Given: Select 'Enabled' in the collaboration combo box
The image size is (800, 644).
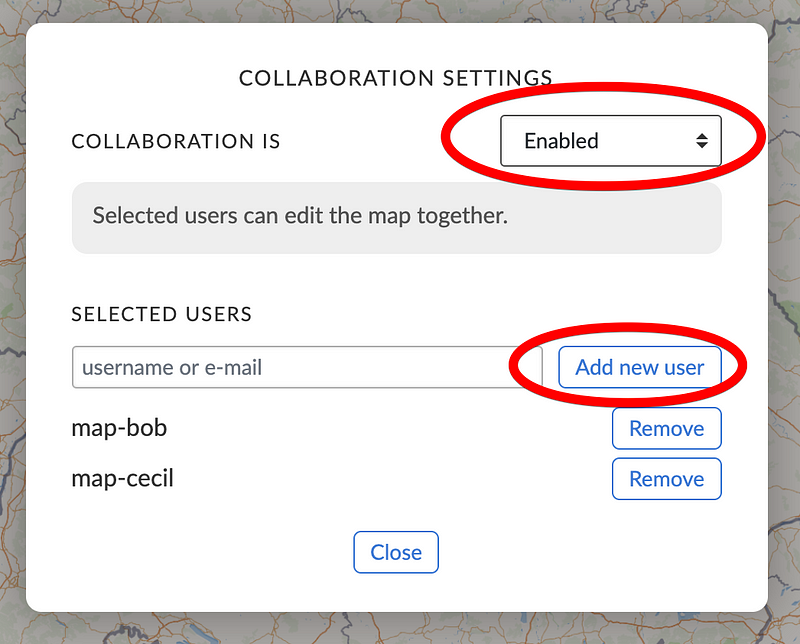Looking at the screenshot, I should click(x=610, y=141).
